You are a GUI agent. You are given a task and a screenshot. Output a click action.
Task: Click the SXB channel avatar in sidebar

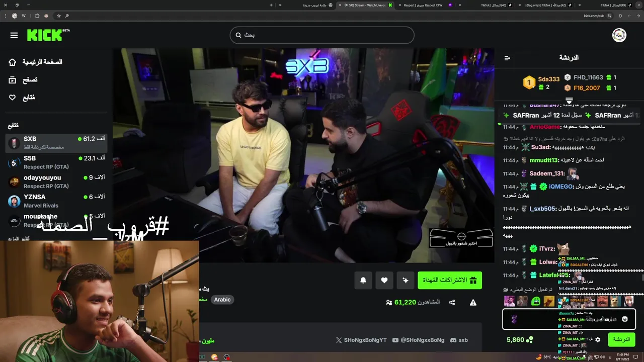(14, 143)
